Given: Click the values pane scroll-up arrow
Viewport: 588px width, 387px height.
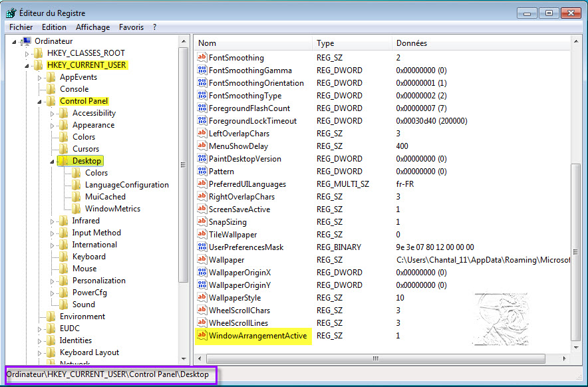Looking at the screenshot, I should 576,41.
